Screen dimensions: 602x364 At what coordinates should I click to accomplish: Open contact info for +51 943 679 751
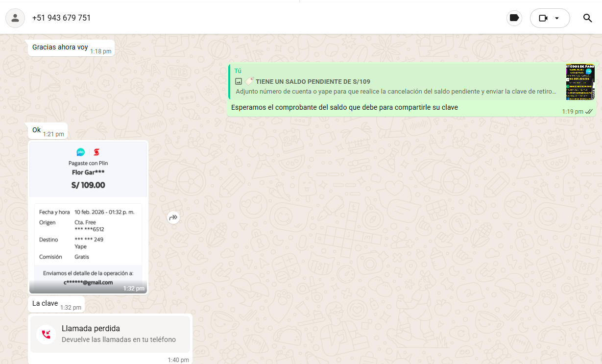(61, 18)
